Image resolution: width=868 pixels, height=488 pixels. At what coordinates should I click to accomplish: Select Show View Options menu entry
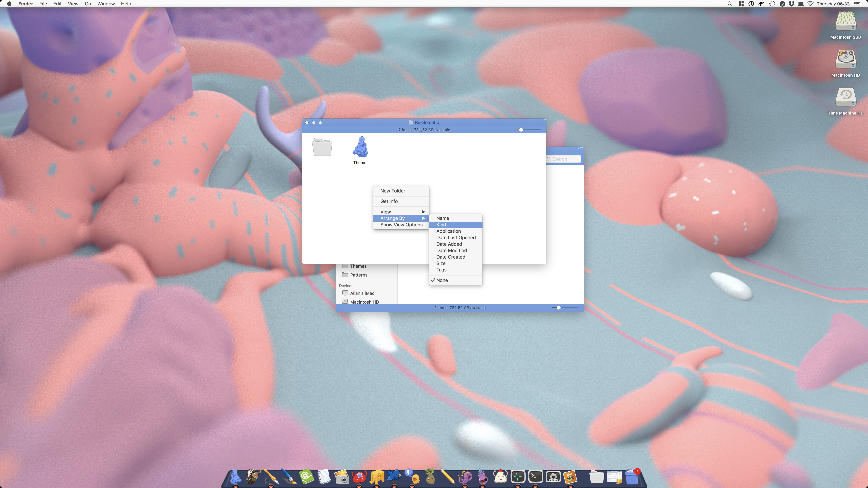[x=401, y=225]
